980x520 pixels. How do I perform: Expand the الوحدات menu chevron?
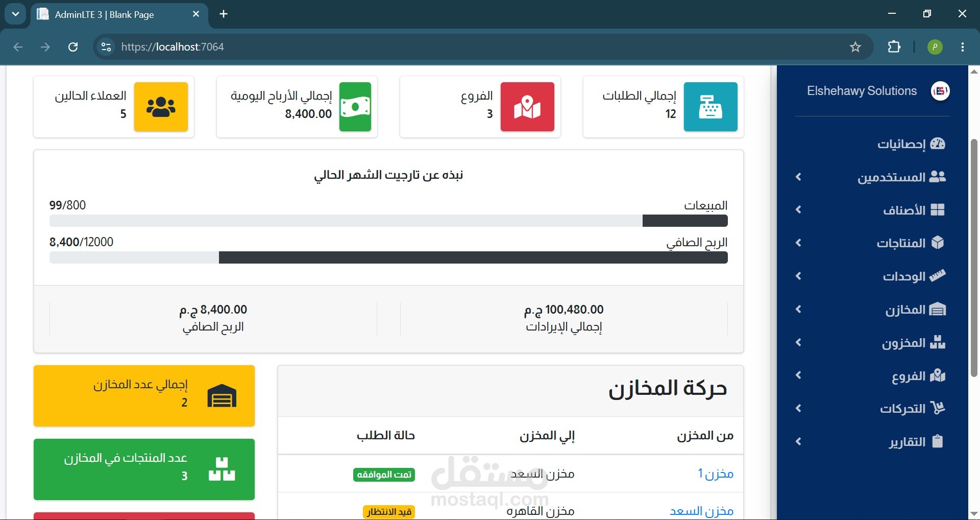click(799, 276)
